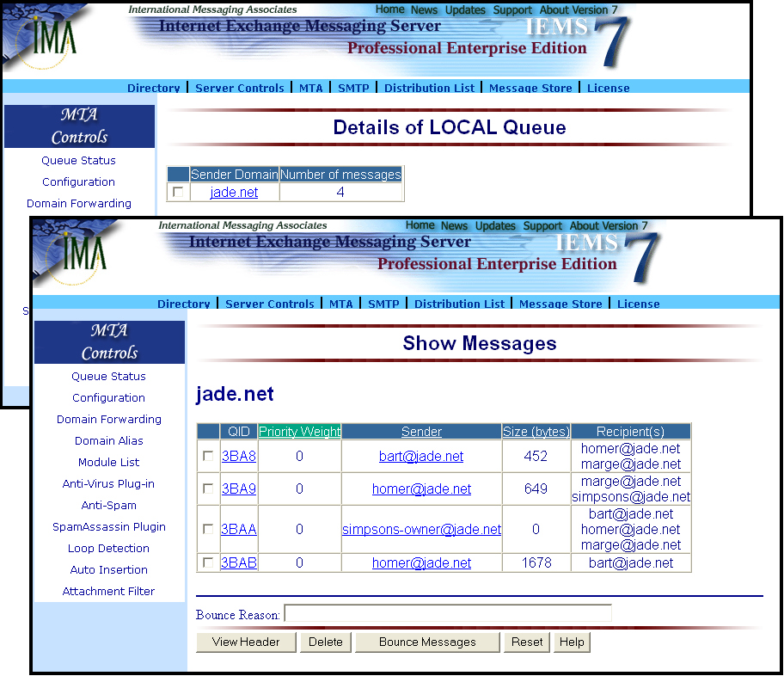
Task: Open message QID 3BAA
Action: pyautogui.click(x=238, y=529)
